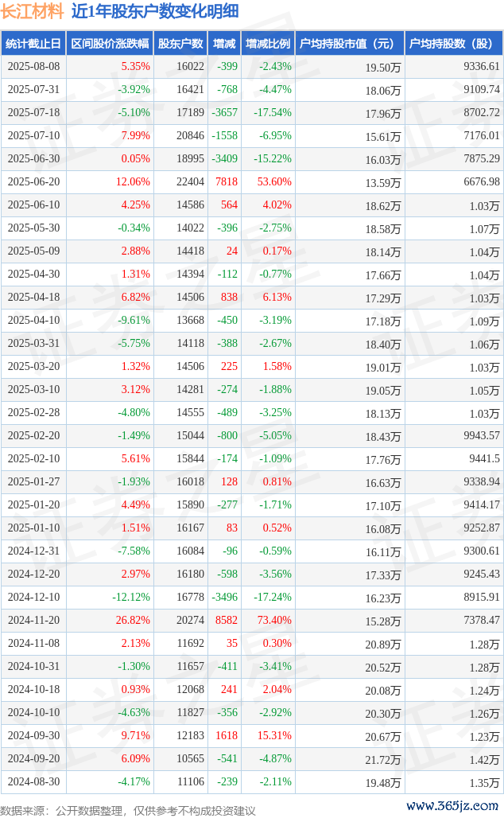Click the 53.60% change ratio value

[275, 182]
